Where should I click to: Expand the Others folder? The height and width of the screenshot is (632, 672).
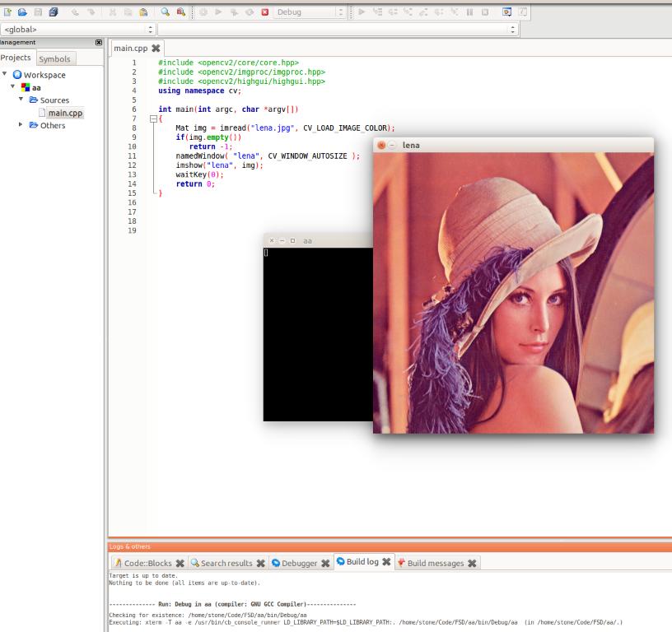[x=21, y=124]
